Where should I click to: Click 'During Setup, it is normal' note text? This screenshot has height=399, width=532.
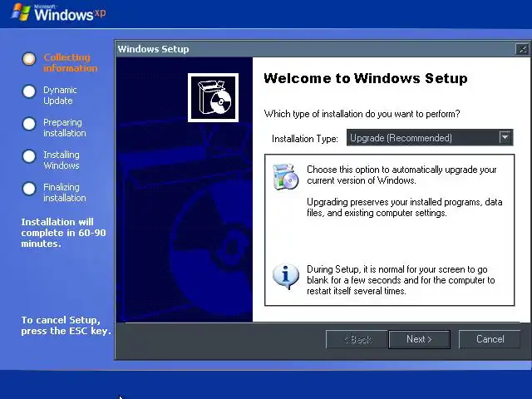click(401, 280)
